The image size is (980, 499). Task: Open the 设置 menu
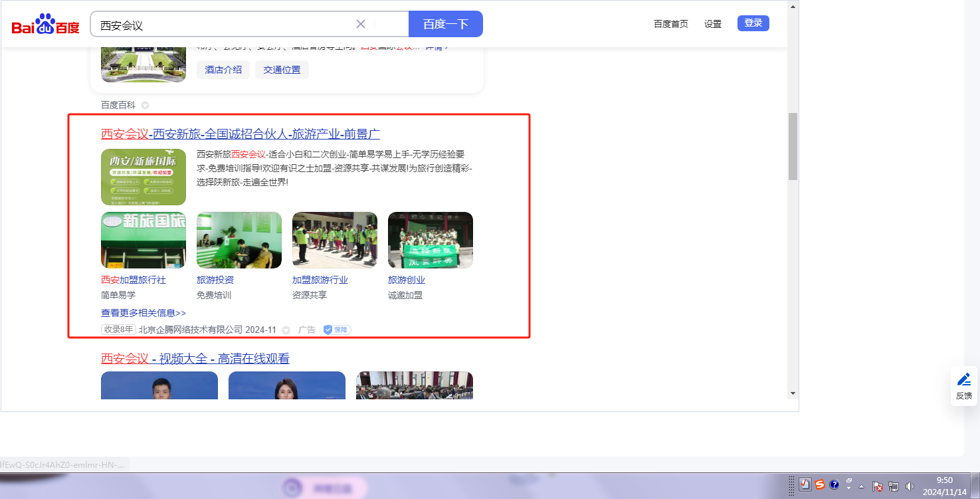(x=713, y=24)
